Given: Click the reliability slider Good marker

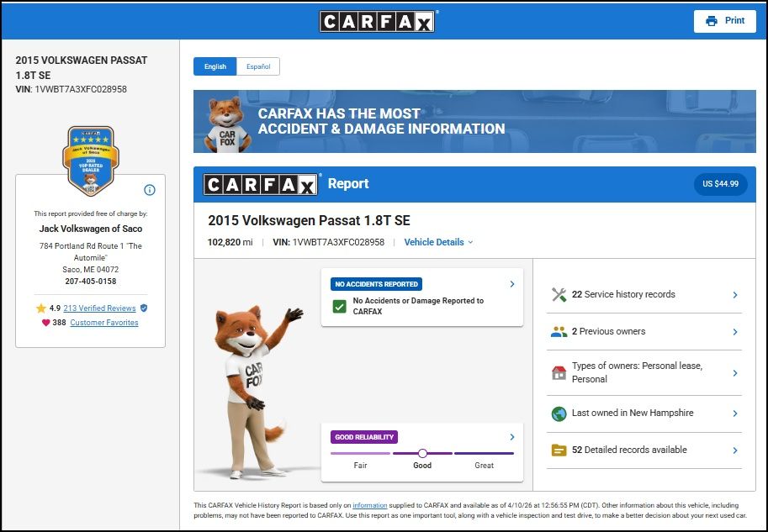Looking at the screenshot, I should [x=422, y=454].
